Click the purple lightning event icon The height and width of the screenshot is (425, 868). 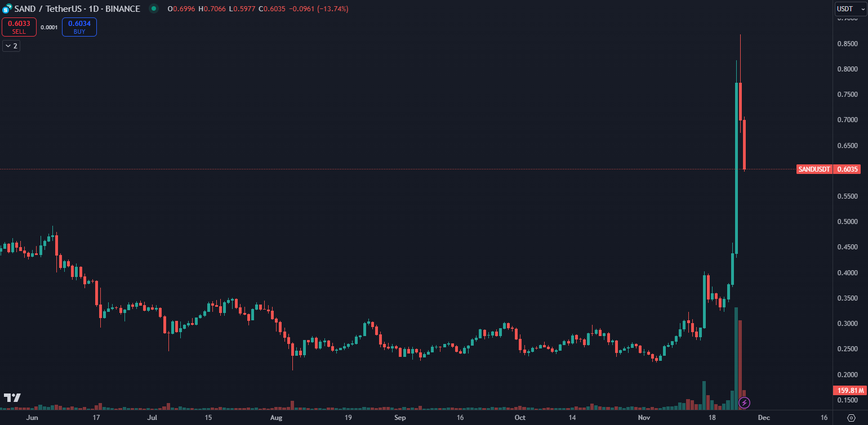[745, 402]
